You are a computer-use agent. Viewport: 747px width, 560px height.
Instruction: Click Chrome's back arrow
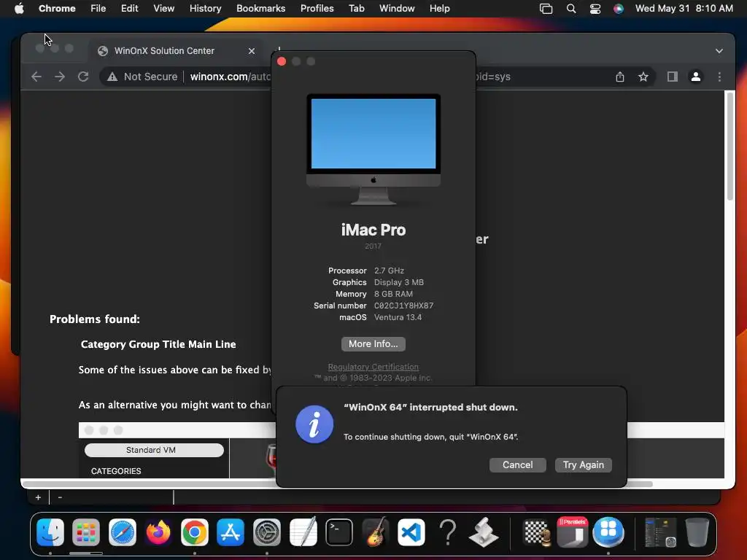[36, 77]
